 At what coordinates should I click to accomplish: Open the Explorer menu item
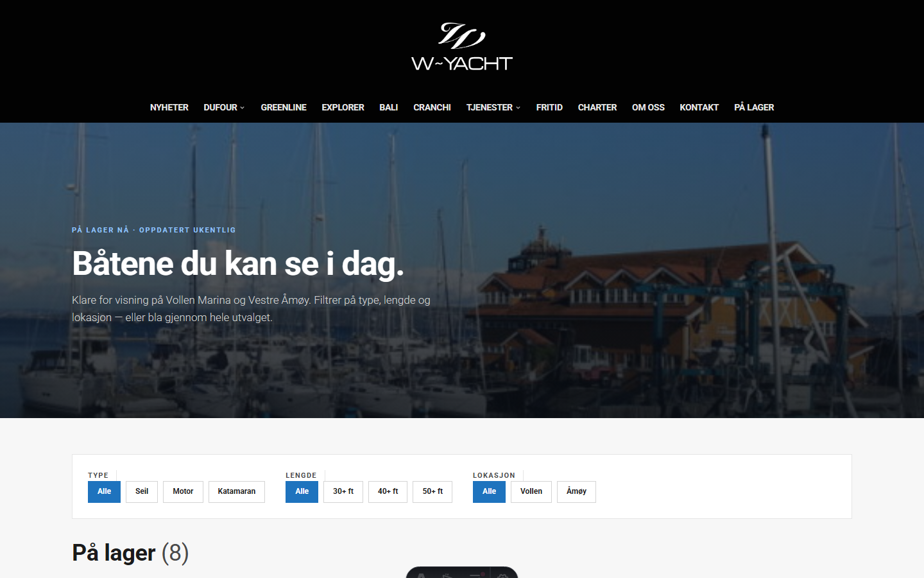tap(343, 107)
